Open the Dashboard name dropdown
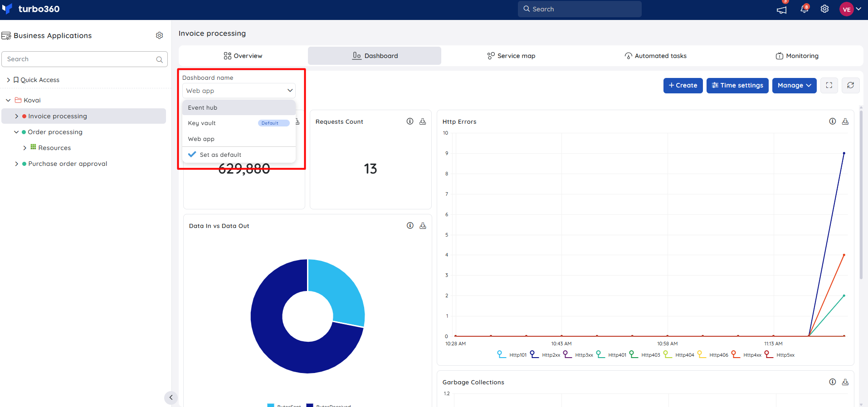The image size is (868, 407). [239, 91]
